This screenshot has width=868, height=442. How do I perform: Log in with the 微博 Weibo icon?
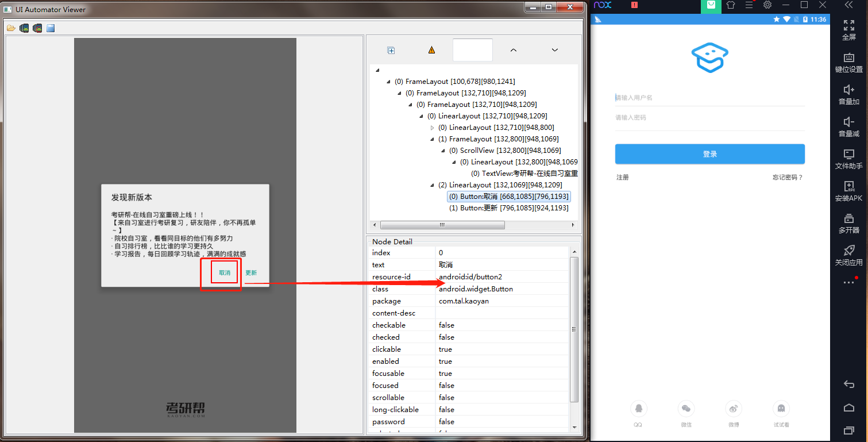coord(734,409)
